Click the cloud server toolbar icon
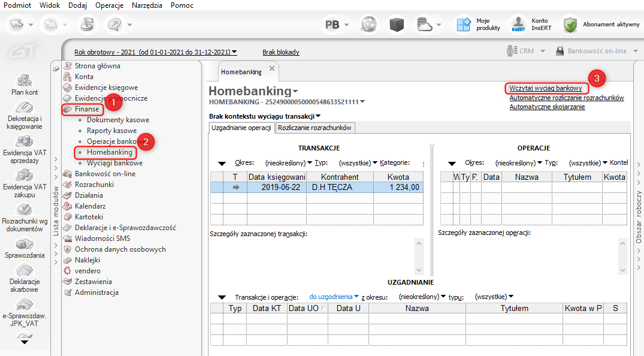Viewport: 644px width, 356px height. (424, 25)
